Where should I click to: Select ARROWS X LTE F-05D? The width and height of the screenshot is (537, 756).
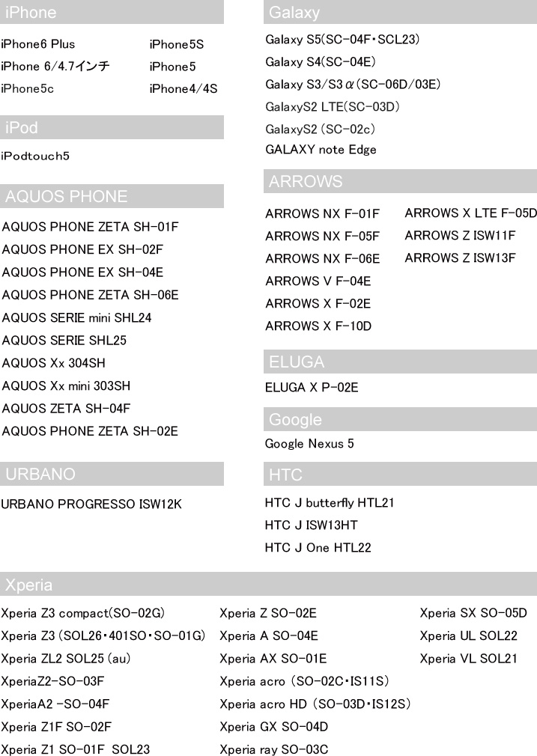point(470,213)
